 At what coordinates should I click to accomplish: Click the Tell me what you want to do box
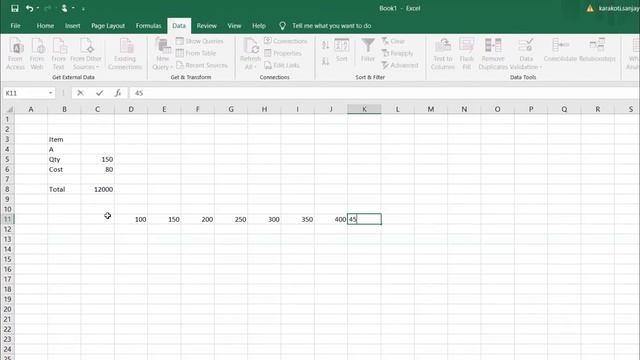tap(331, 26)
